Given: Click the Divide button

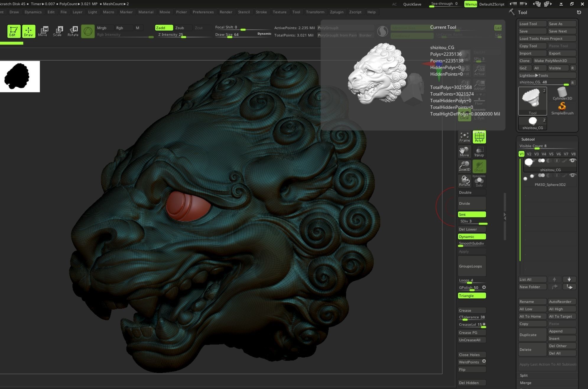Looking at the screenshot, I should [x=472, y=203].
